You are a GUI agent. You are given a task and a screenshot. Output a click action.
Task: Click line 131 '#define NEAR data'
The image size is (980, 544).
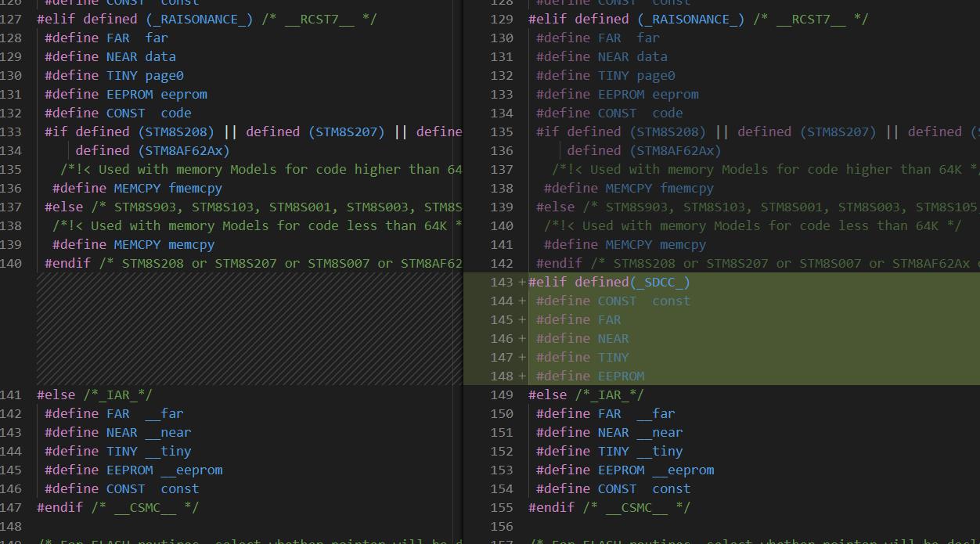[x=602, y=56]
